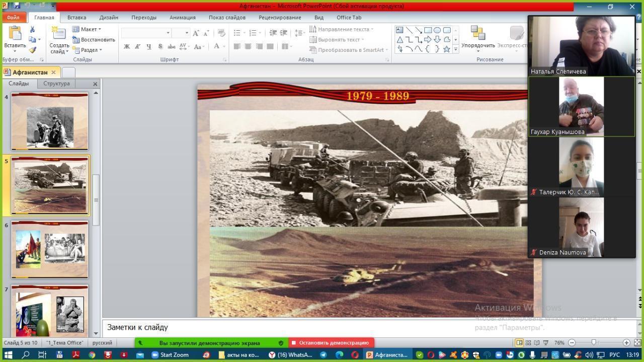Open the font name combo box
Screen dimensions: 644x362
[146, 33]
